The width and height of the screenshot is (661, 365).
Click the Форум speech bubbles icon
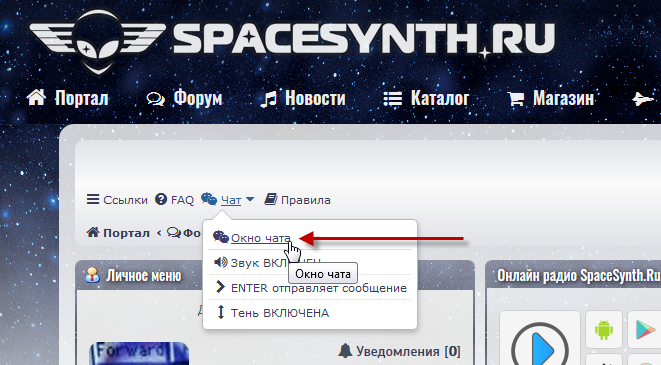tap(155, 99)
